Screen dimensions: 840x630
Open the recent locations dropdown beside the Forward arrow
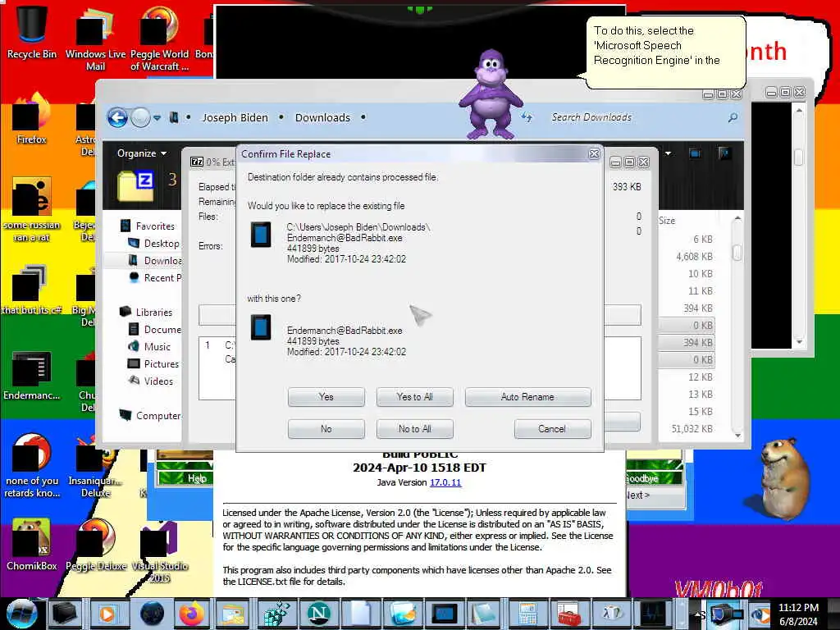click(157, 118)
